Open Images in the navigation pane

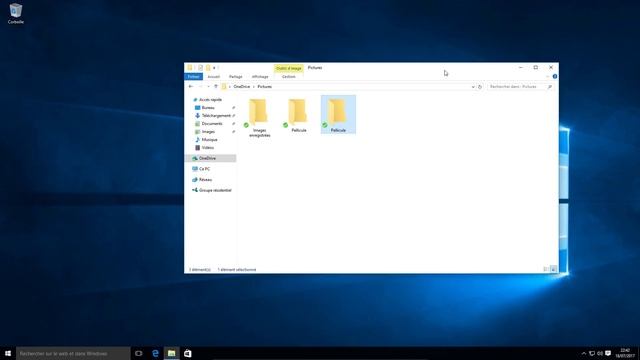tap(208, 131)
